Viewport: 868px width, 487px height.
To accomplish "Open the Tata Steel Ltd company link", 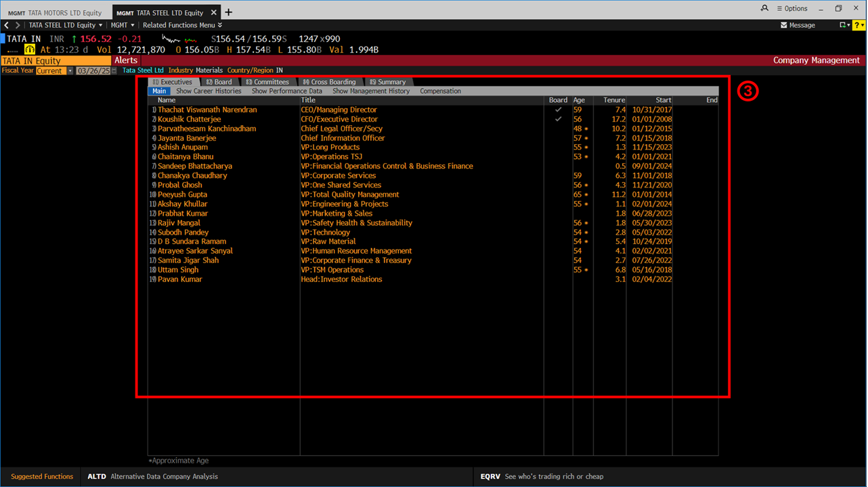I will pyautogui.click(x=143, y=70).
